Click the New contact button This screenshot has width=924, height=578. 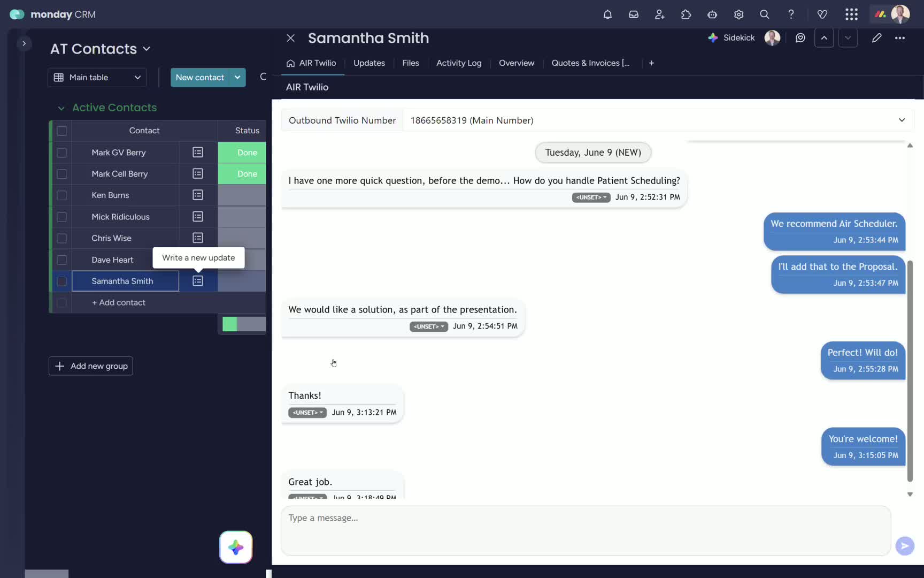coord(200,77)
